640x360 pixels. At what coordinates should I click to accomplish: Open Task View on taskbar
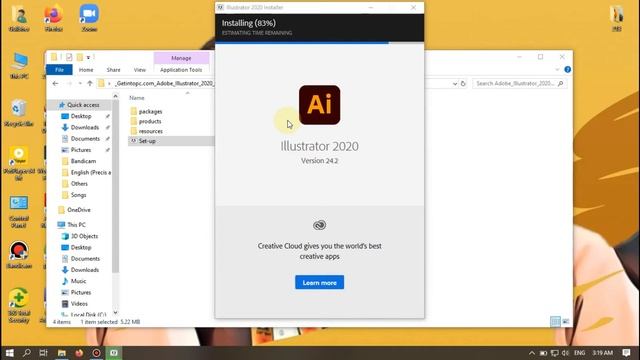click(x=44, y=353)
